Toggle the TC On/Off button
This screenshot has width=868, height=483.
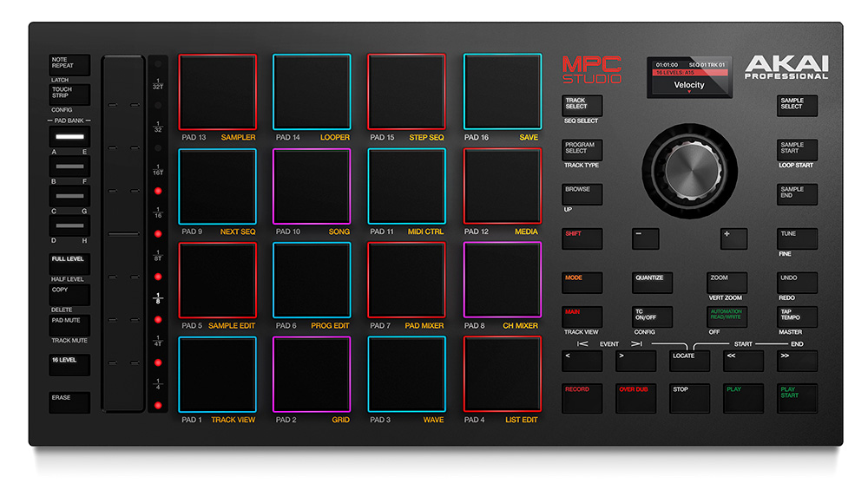[x=652, y=317]
